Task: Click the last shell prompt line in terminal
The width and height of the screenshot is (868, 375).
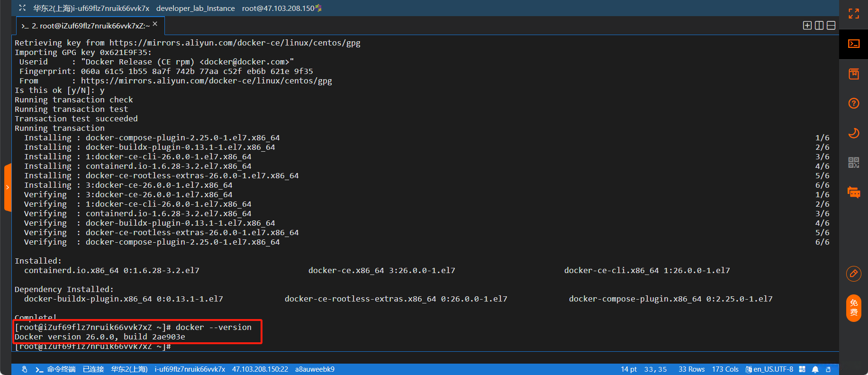Action: [x=93, y=347]
